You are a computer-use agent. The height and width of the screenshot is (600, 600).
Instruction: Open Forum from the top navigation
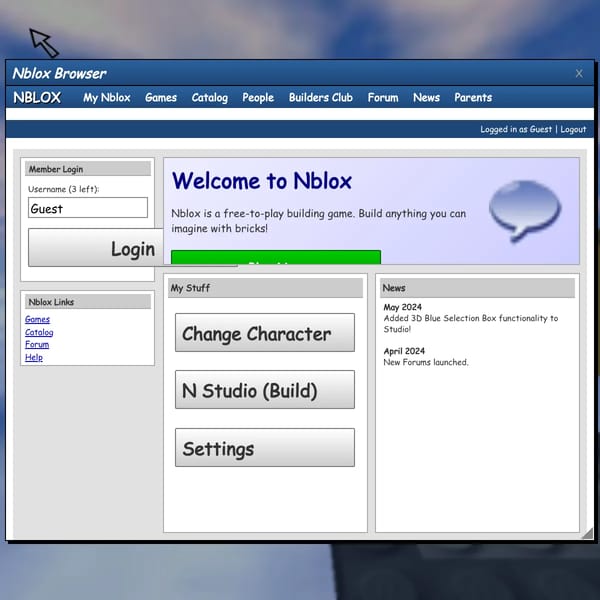pyautogui.click(x=383, y=98)
